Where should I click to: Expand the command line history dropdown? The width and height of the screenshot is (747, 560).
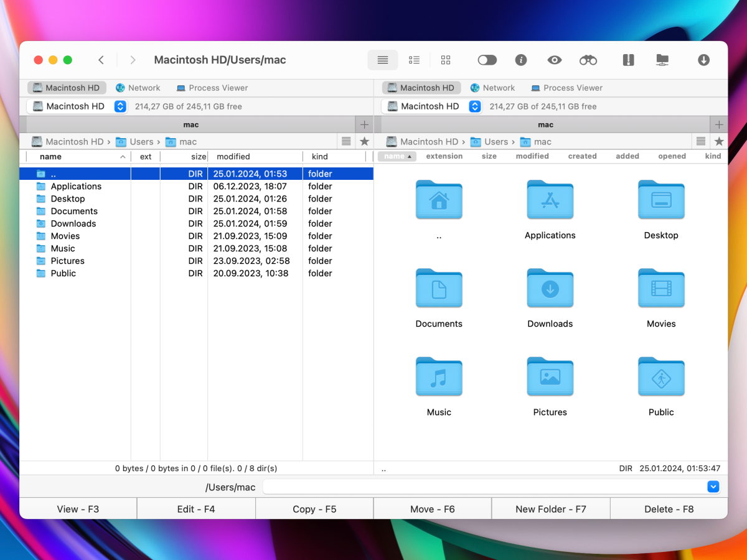click(713, 487)
